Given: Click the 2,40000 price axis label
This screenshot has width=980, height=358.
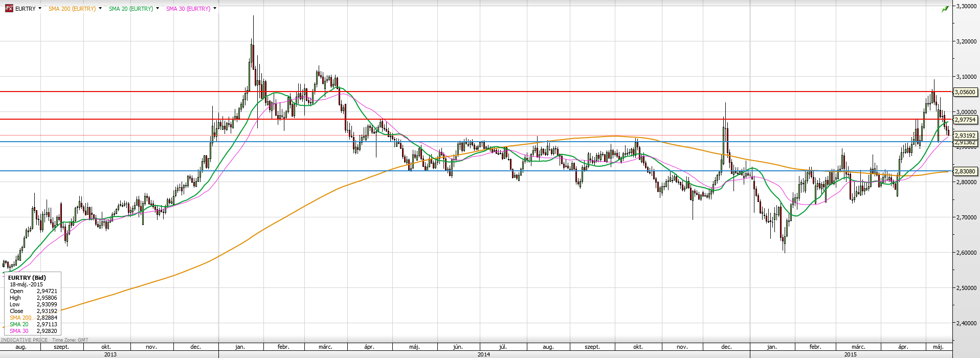Looking at the screenshot, I should coord(966,324).
